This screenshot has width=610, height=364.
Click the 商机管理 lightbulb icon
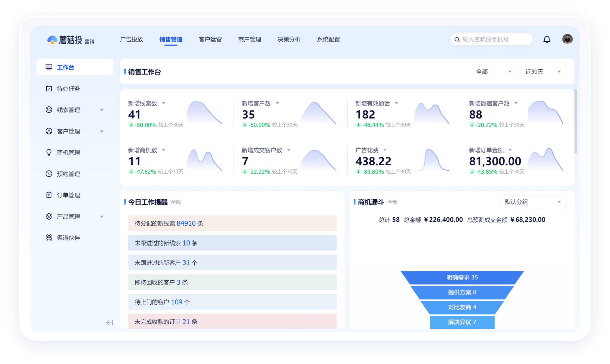pyautogui.click(x=49, y=153)
